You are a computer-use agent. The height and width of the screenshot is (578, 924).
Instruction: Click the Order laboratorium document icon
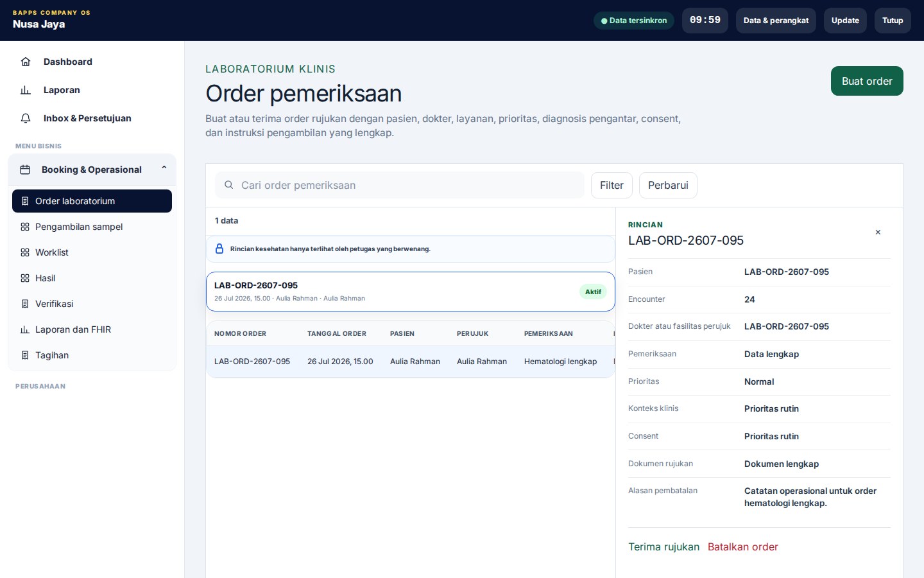(25, 201)
